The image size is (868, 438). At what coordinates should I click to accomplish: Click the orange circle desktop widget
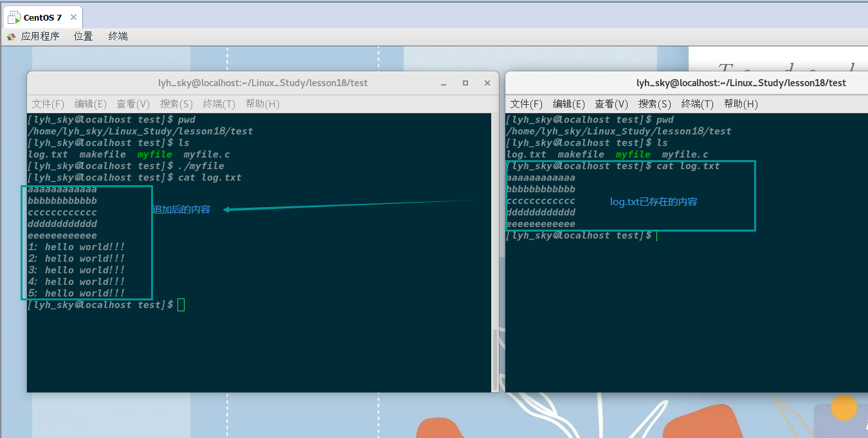(844, 408)
